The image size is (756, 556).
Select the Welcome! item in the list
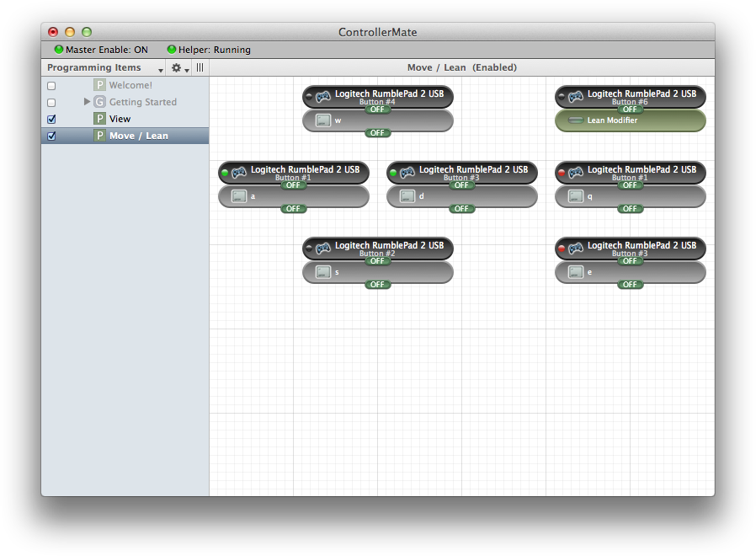(125, 85)
